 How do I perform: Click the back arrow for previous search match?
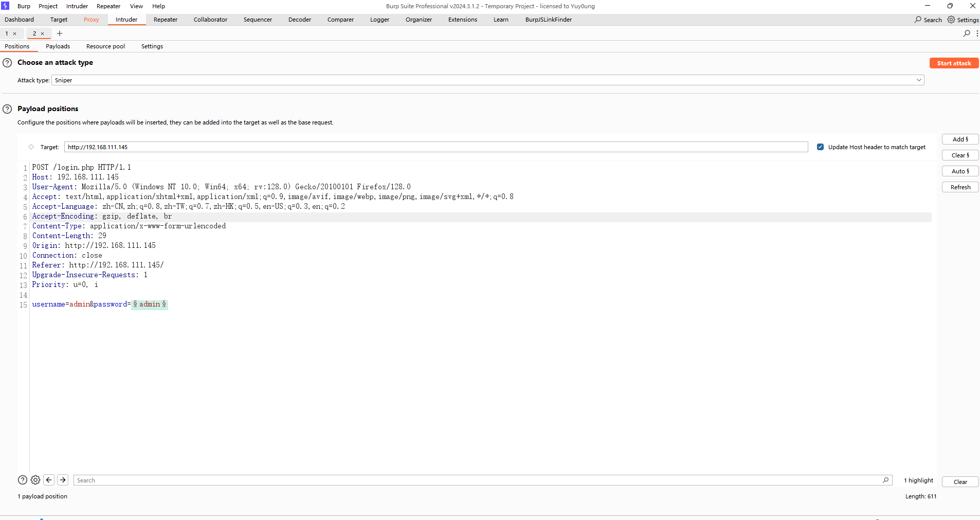click(x=49, y=480)
